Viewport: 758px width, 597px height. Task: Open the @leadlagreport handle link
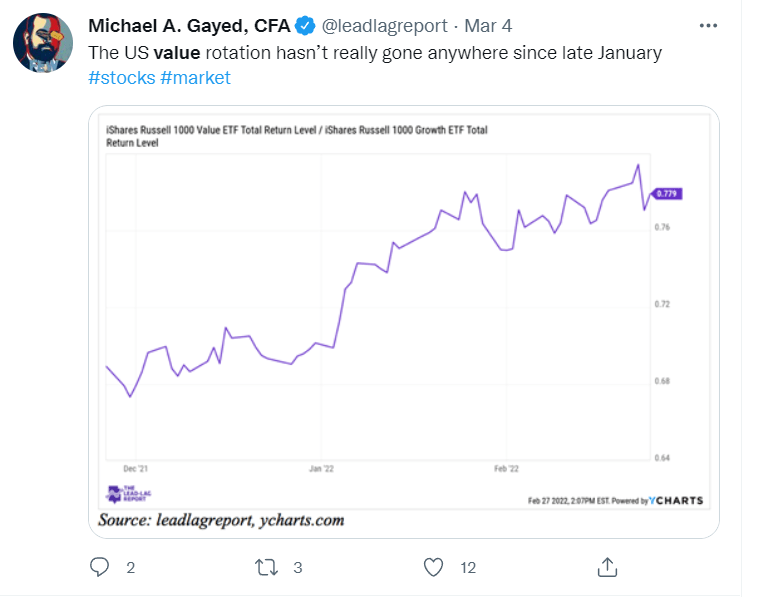(384, 26)
